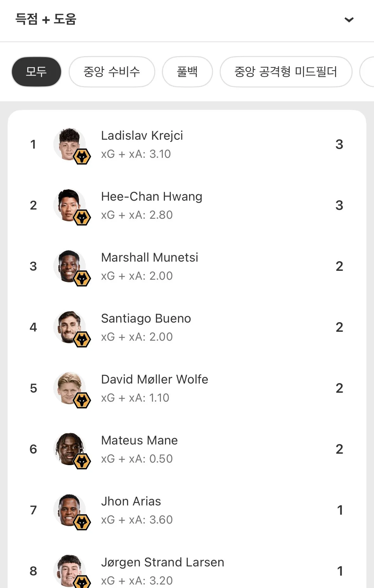Tap David Møller Wolfe's avatar
Screen dimensions: 374x588
[x=69, y=388]
